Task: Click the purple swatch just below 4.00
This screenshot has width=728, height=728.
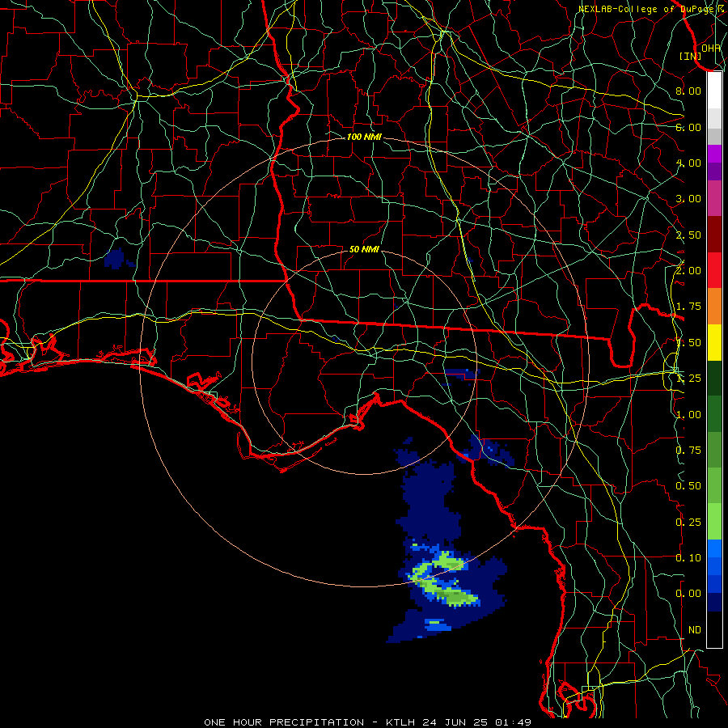Action: (x=714, y=171)
